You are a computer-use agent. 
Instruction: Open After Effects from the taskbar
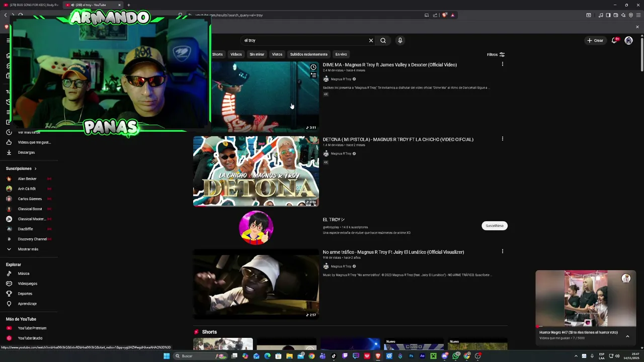point(422,356)
